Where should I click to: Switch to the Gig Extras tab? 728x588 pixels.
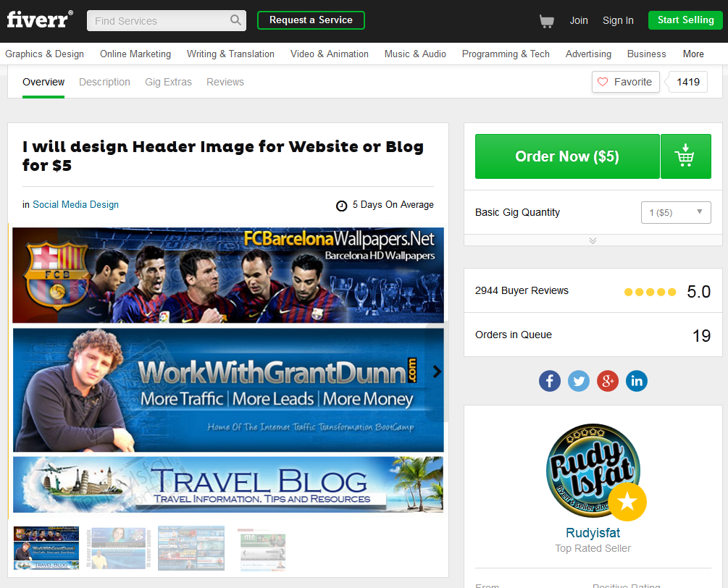[168, 82]
